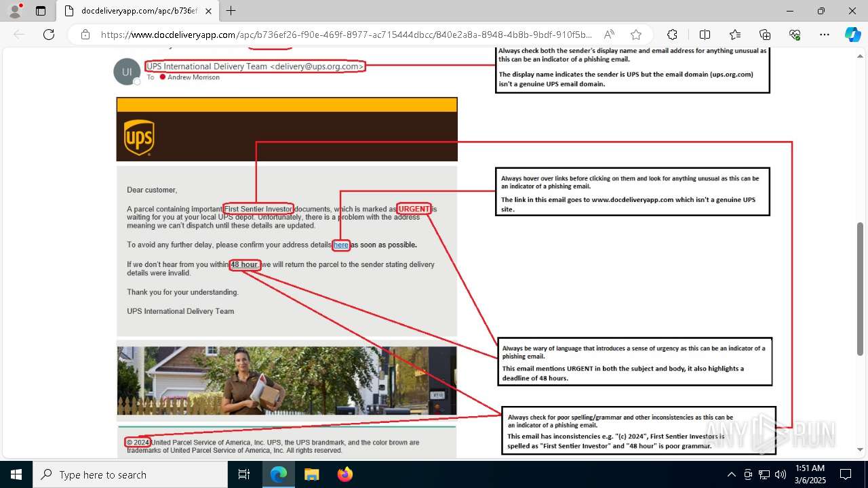Toggle split screen view
Image resolution: width=868 pixels, height=488 pixels.
pyautogui.click(x=705, y=35)
